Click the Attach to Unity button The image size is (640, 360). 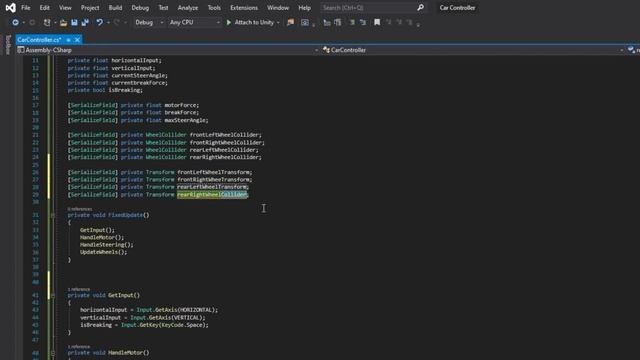point(253,22)
